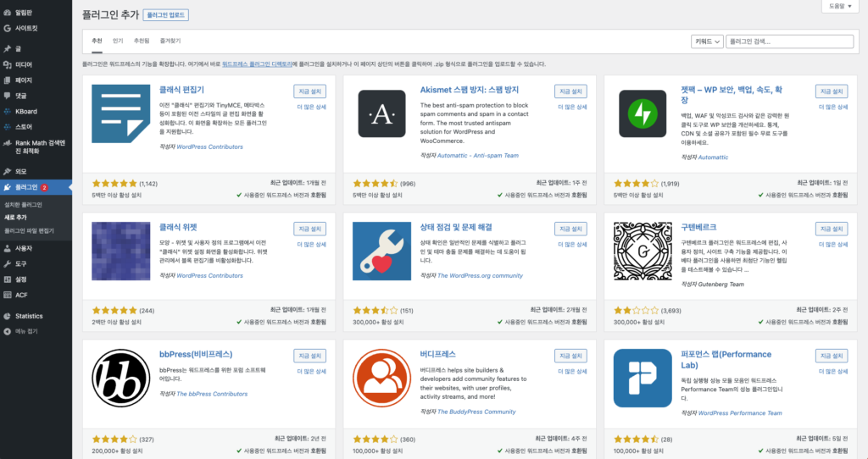
Task: Click the 상태 점검 wrench-heart plugin icon
Action: (x=382, y=251)
